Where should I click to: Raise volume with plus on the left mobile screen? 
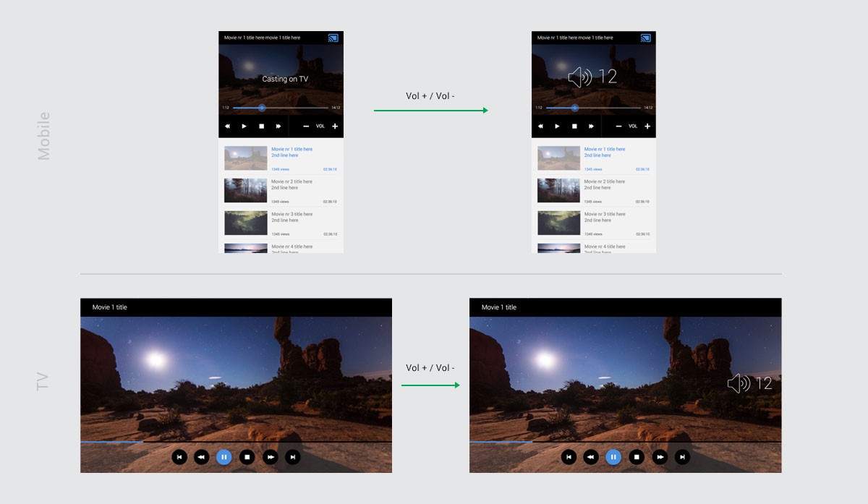(334, 127)
